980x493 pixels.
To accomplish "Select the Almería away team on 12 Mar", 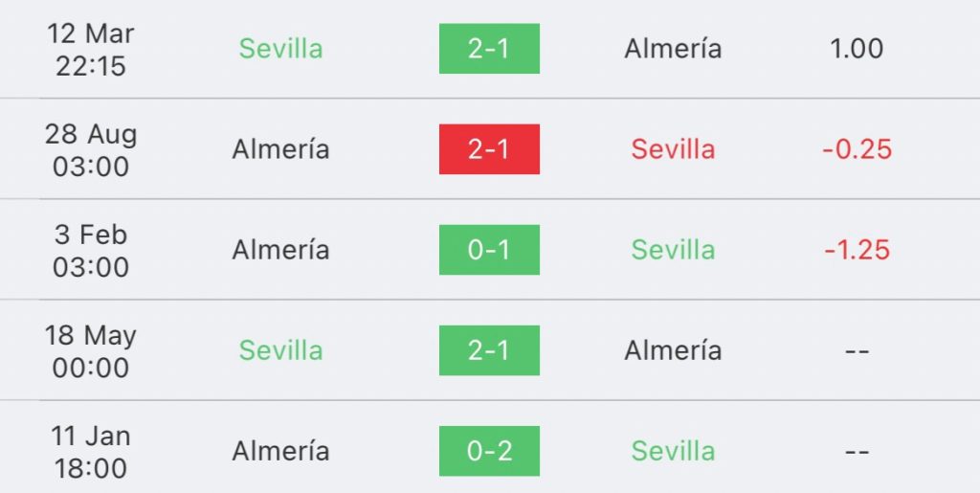I will pos(673,49).
